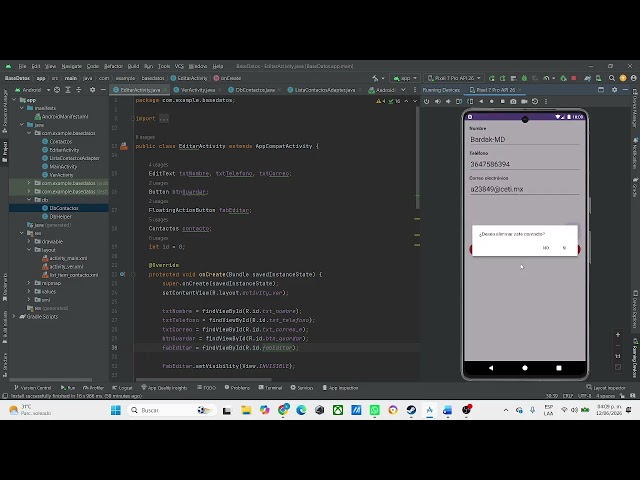Open Search Everywhere magnifier icon
This screenshot has width=640, height=480.
(611, 78)
